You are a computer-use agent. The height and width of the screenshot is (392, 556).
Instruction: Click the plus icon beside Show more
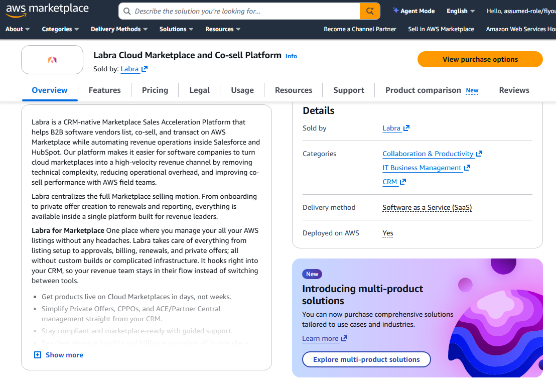(38, 355)
